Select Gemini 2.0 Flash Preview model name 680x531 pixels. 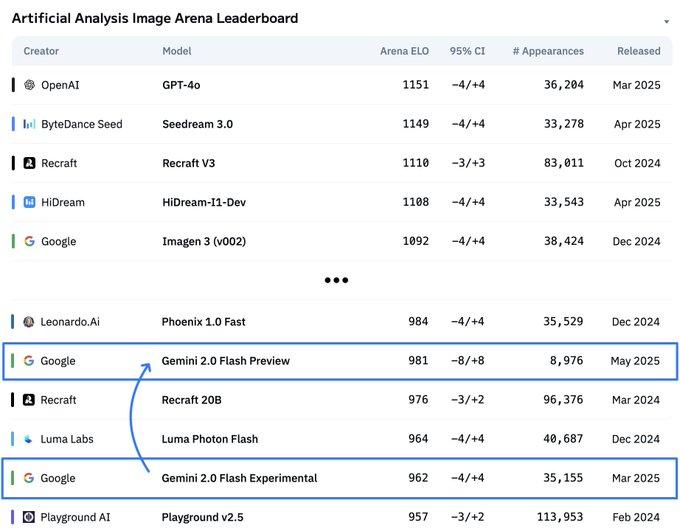(x=225, y=361)
